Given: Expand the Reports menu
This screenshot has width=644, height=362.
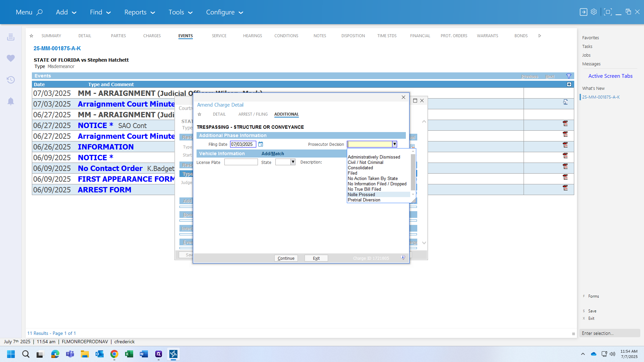Looking at the screenshot, I should tap(140, 12).
